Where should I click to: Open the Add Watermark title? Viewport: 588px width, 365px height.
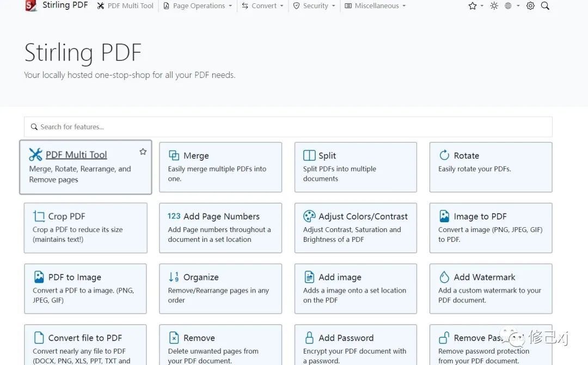coord(485,277)
